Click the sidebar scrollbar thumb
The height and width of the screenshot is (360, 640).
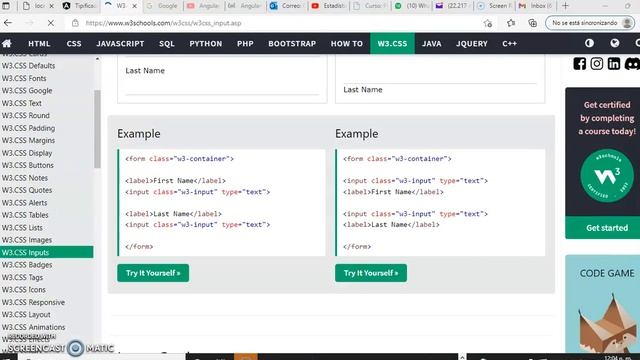[x=97, y=129]
